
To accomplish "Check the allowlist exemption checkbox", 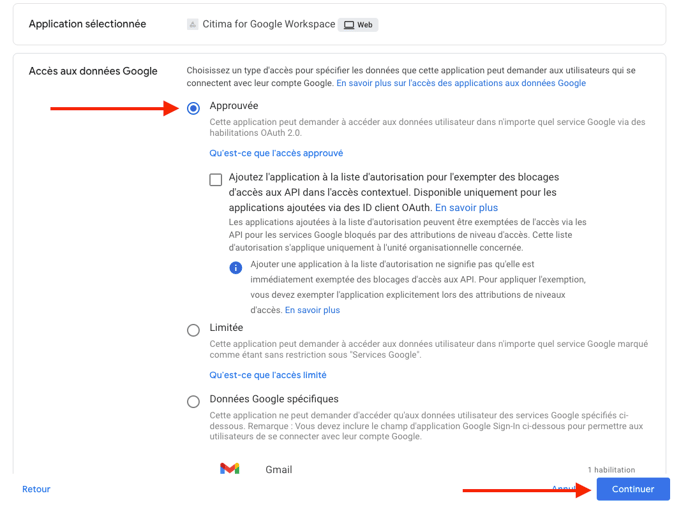I will (215, 180).
